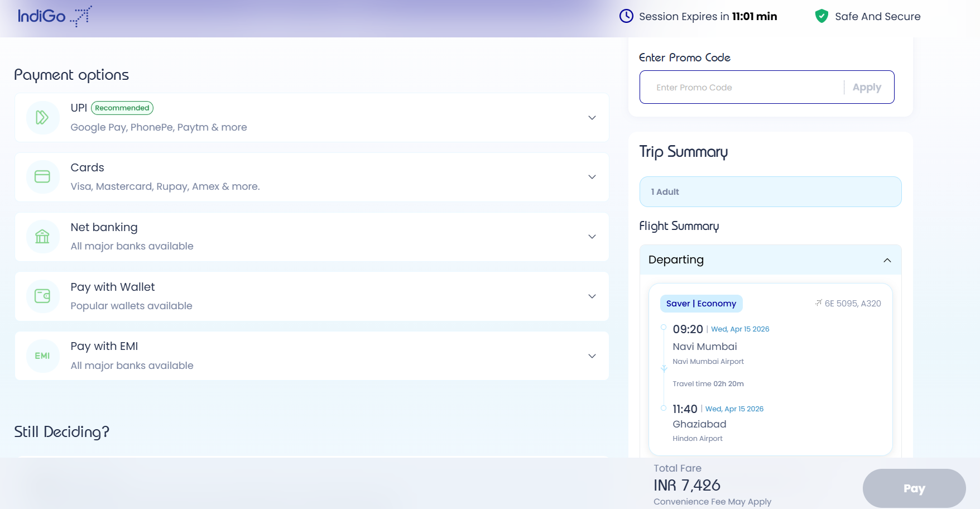Click the Recommended badge beside UPI
This screenshot has height=509, width=980.
point(122,108)
